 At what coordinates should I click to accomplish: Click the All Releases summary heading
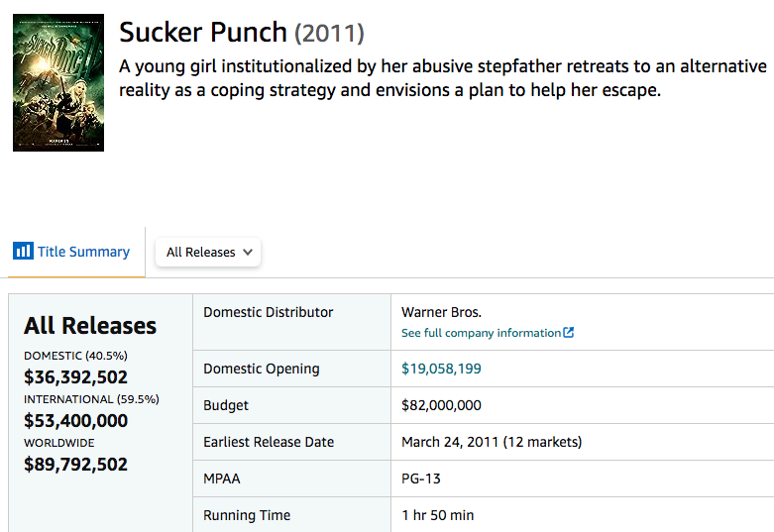90,326
